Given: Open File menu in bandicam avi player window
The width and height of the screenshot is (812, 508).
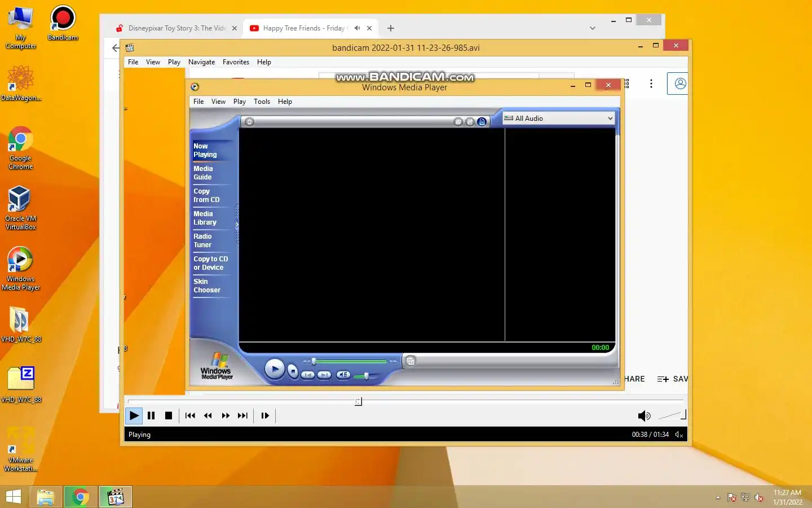Looking at the screenshot, I should coord(133,62).
